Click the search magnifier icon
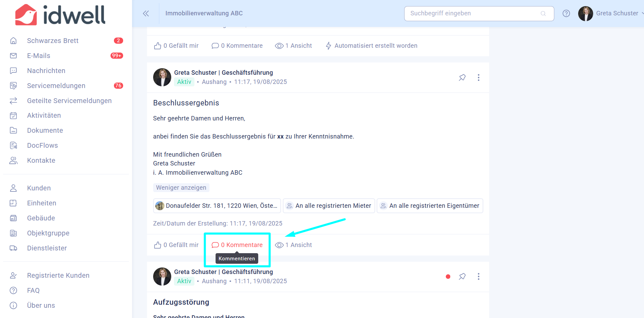The width and height of the screenshot is (644, 318). coord(543,13)
